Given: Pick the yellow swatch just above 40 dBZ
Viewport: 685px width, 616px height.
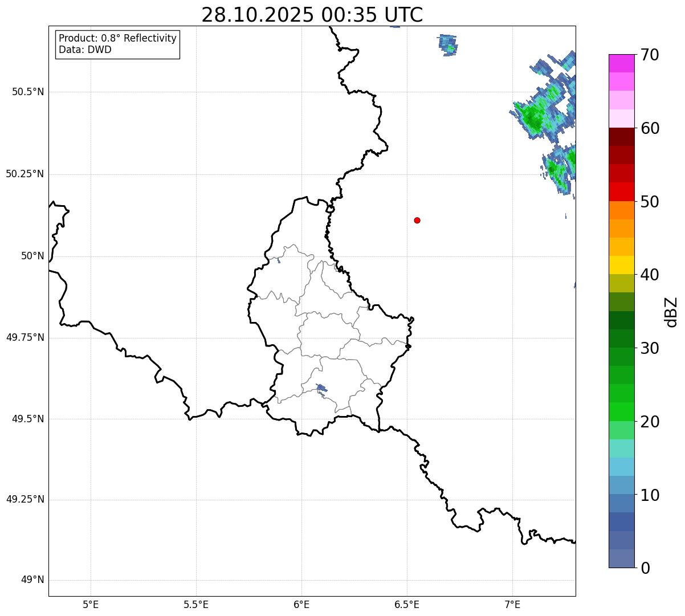Looking at the screenshot, I should 621,265.
